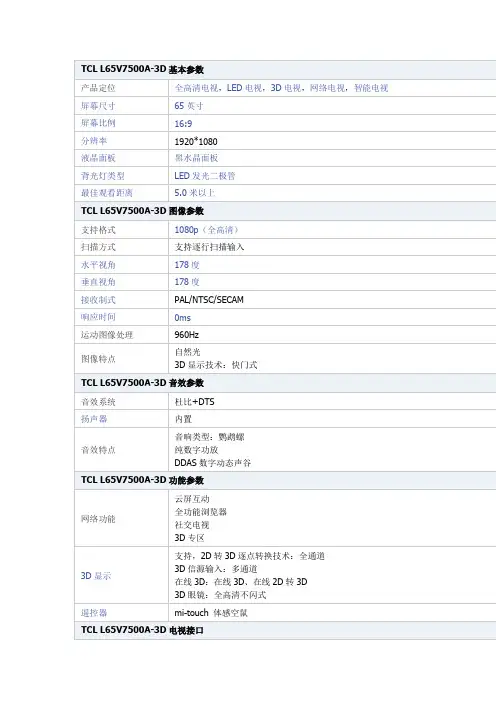The image size is (496, 702).
Task: Select the 1920*1080 resolution value
Action: tap(196, 141)
